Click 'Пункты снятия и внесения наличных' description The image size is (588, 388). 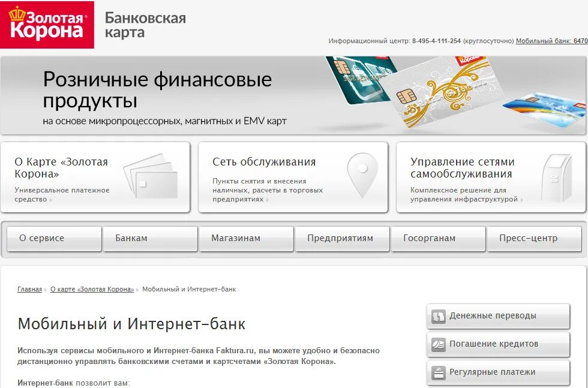[268, 190]
